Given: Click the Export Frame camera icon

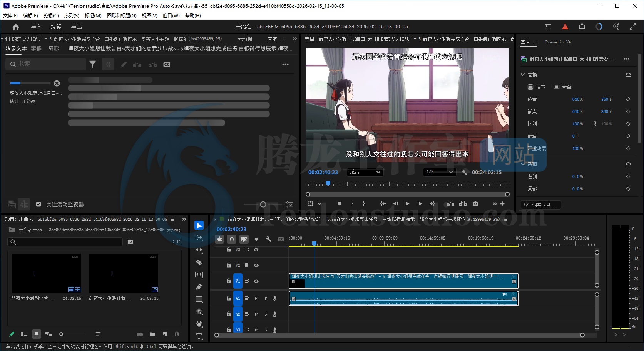Looking at the screenshot, I should pos(475,204).
